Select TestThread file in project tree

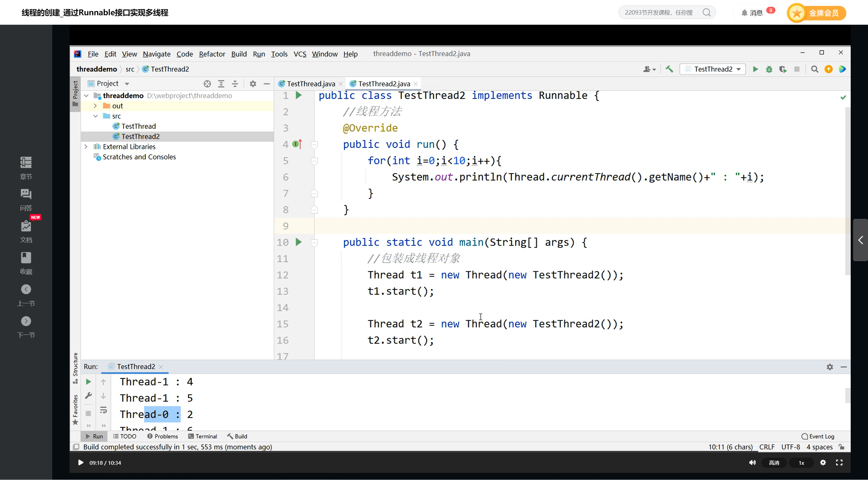coord(138,126)
